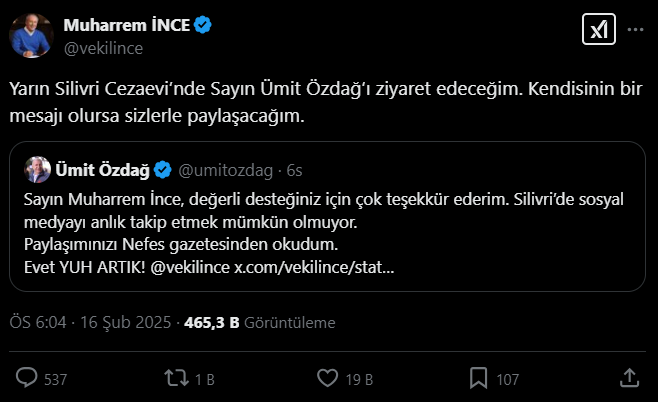Click the repost arrows icon
Viewport: 658px width, 402px height.
(176, 378)
